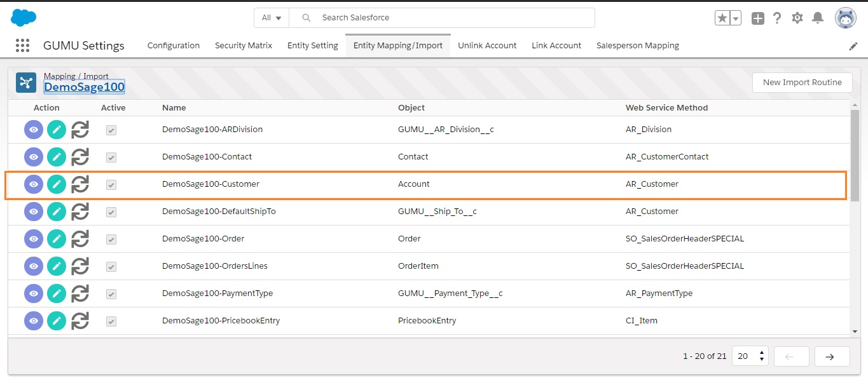Expand the Favorites list dropdown arrow
This screenshot has width=868, height=378.
coord(736,18)
